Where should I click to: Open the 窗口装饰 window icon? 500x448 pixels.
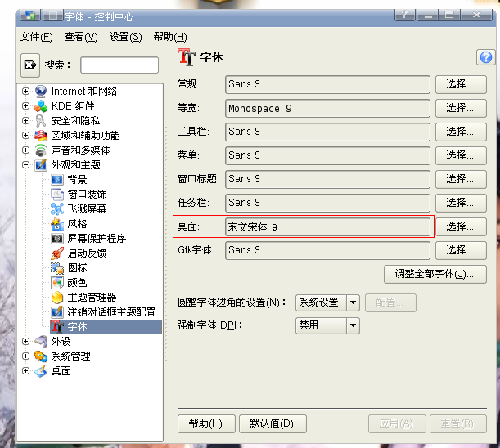57,195
